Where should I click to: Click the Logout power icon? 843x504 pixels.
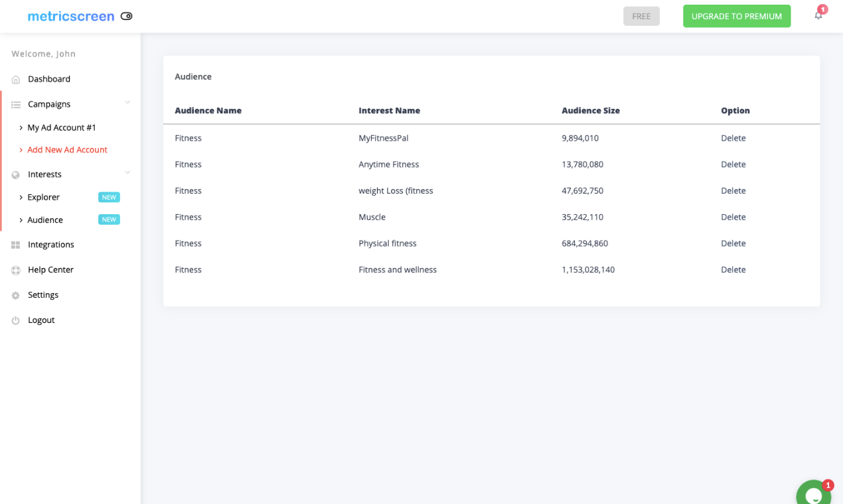tap(16, 321)
